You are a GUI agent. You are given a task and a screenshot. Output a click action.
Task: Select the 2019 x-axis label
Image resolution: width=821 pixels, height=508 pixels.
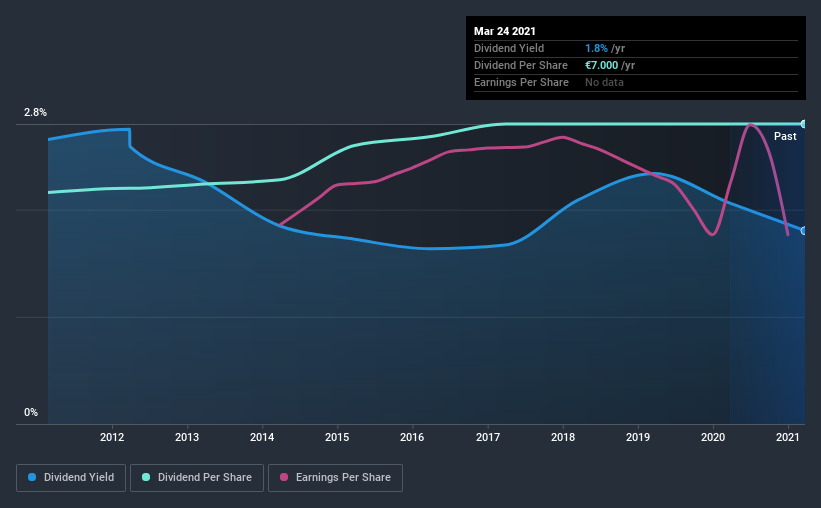pyautogui.click(x=638, y=437)
